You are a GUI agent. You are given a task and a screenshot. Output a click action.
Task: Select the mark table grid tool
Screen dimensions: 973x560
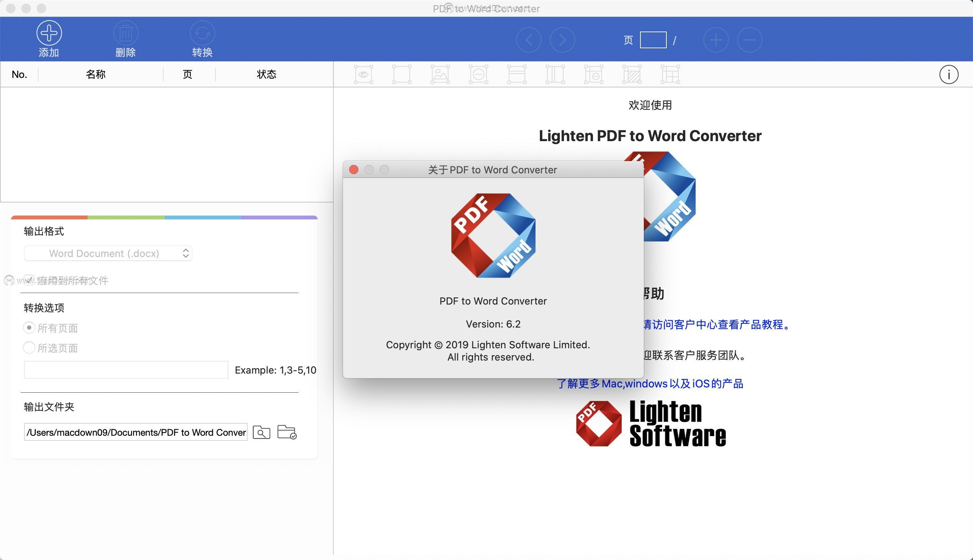(x=670, y=74)
